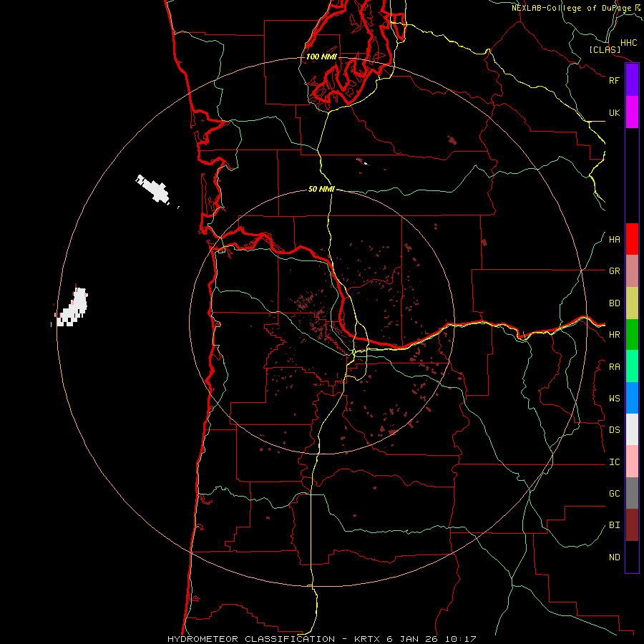Click the 'GC' legend label

point(614,494)
